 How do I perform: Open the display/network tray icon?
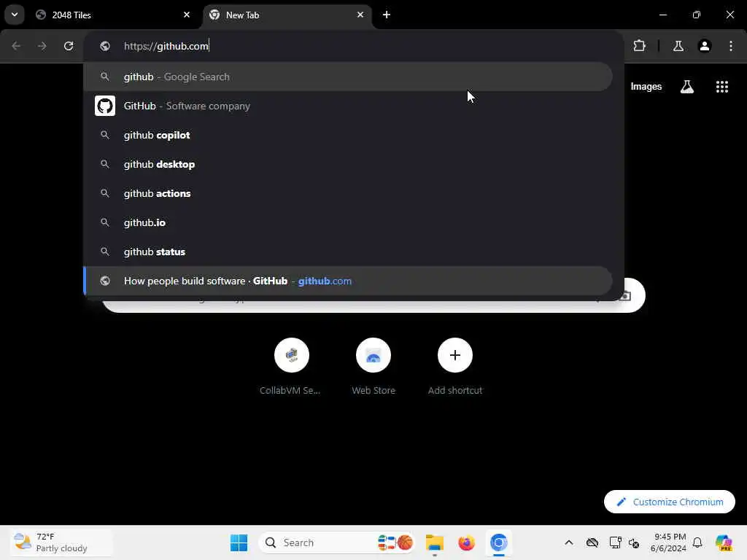(x=615, y=542)
